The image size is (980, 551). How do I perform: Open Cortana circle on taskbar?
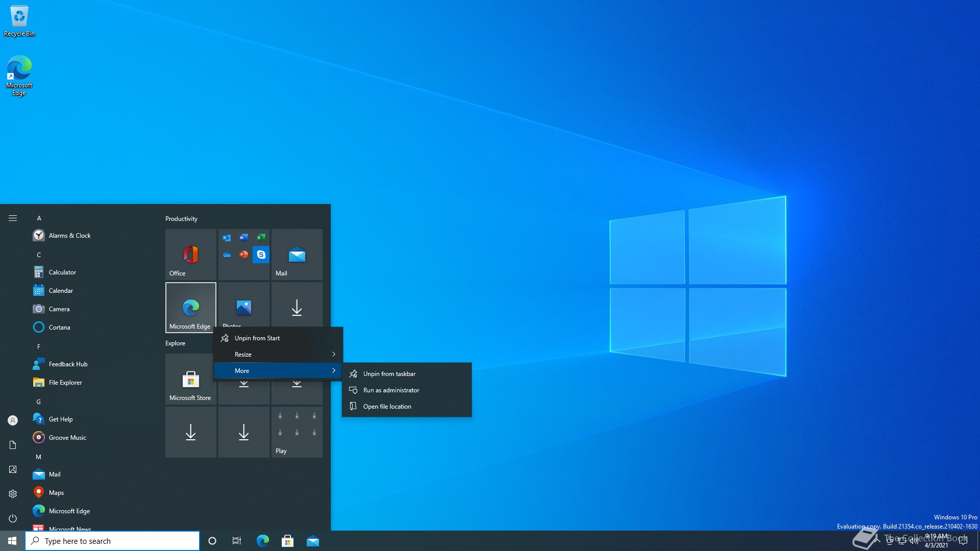212,541
